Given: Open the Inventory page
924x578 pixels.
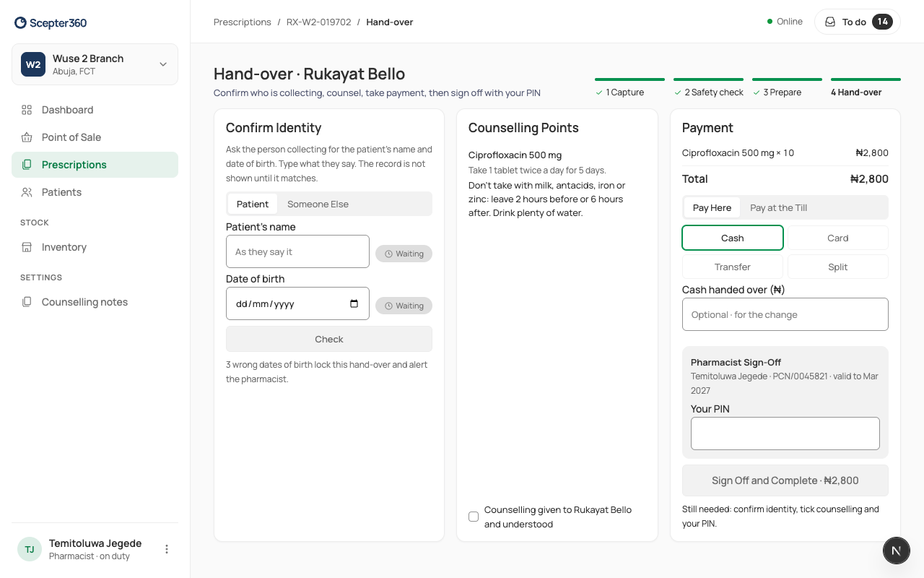Looking at the screenshot, I should click(x=95, y=247).
